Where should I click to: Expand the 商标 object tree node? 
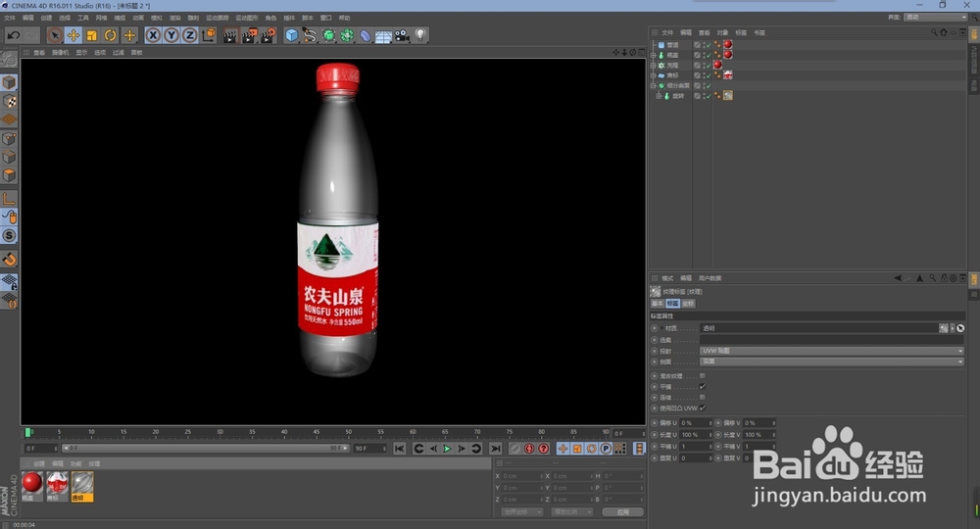pos(654,75)
